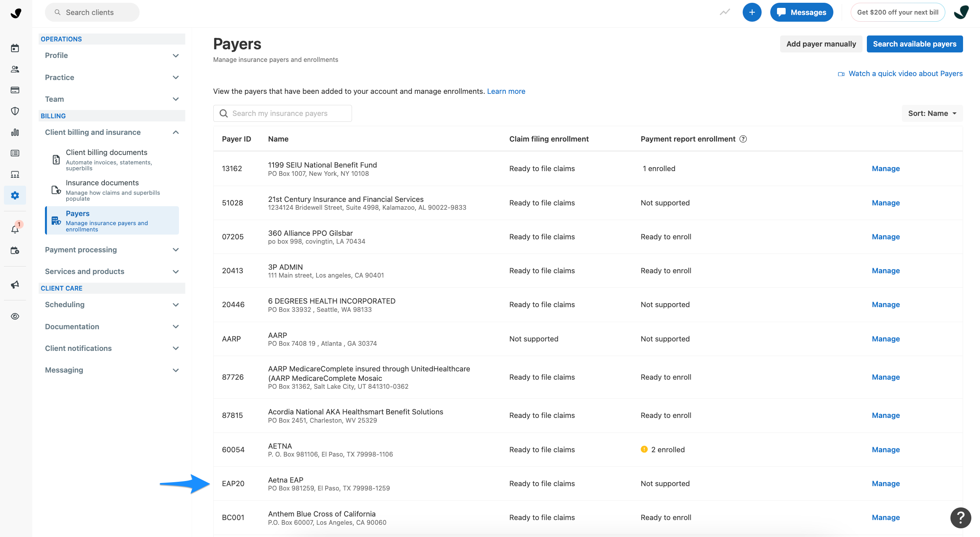Click the SimplePractice logo in the top left
The image size is (980, 537).
tap(16, 13)
